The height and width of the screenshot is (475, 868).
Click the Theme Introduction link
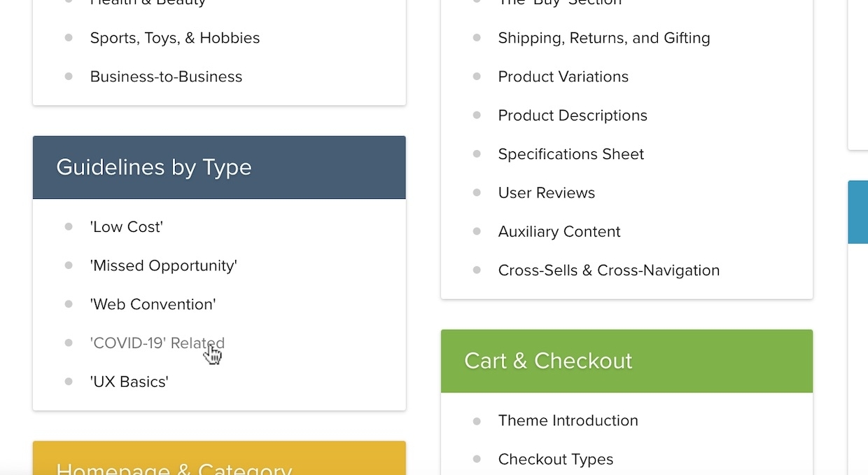click(568, 420)
